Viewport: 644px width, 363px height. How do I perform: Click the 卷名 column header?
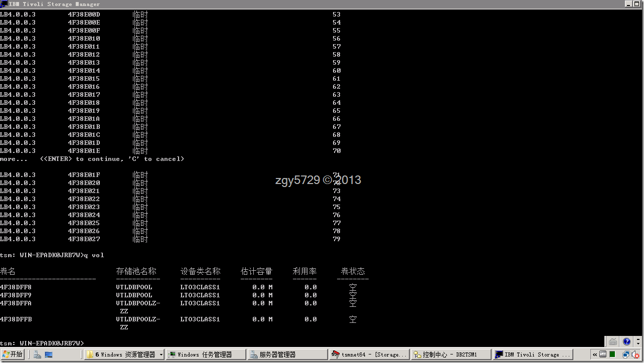coord(8,271)
